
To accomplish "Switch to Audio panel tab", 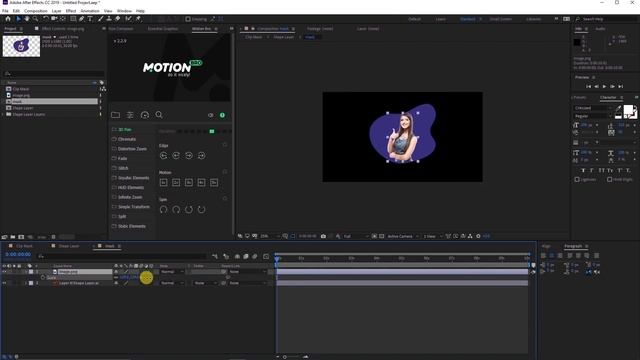I will (600, 29).
